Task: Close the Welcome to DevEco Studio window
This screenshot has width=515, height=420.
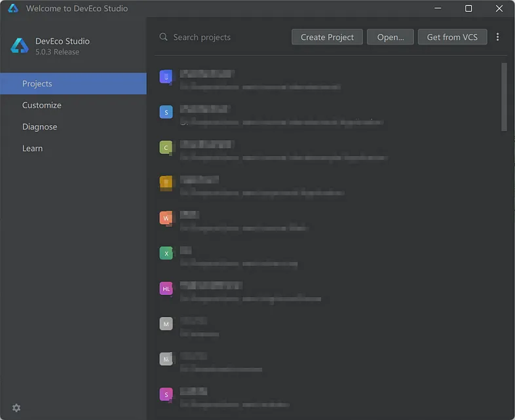Action: (499, 9)
